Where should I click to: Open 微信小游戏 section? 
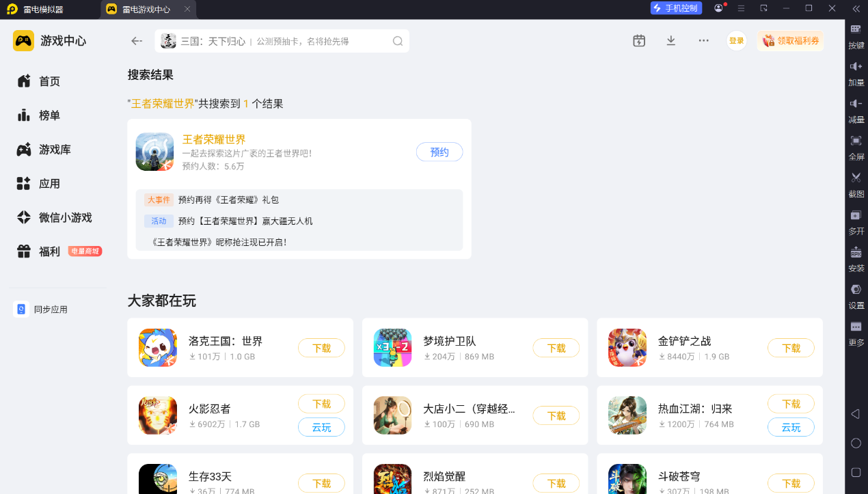(x=55, y=218)
